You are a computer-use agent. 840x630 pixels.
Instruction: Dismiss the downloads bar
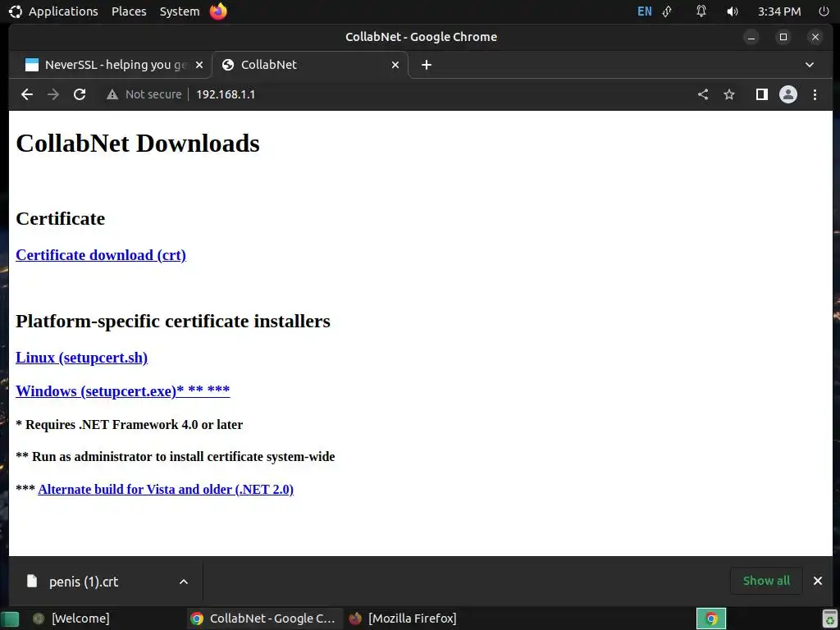pyautogui.click(x=818, y=581)
